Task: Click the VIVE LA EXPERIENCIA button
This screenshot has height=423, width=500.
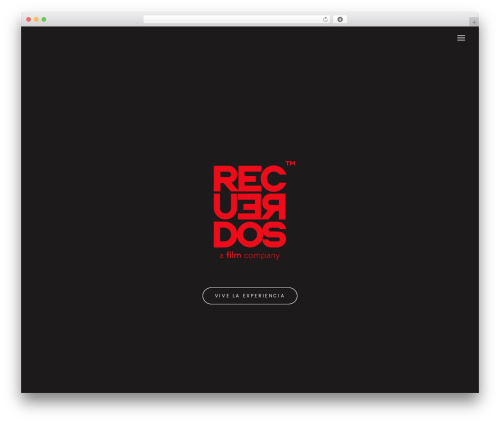Action: 250,296
